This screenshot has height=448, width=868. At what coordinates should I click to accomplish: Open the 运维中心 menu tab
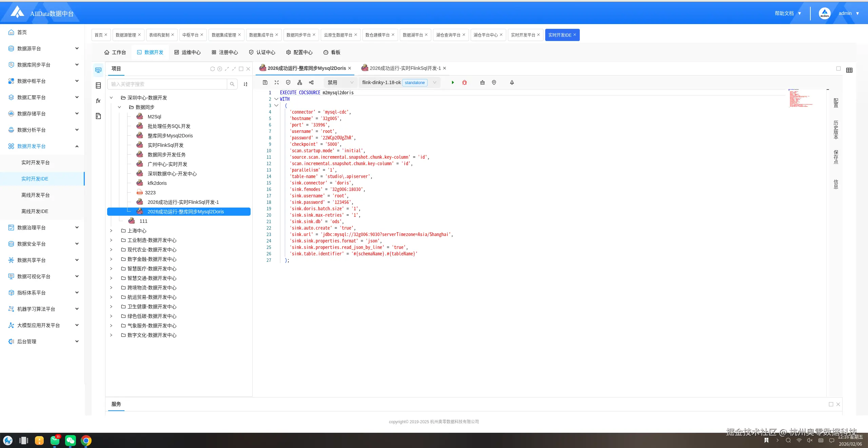[188, 52]
